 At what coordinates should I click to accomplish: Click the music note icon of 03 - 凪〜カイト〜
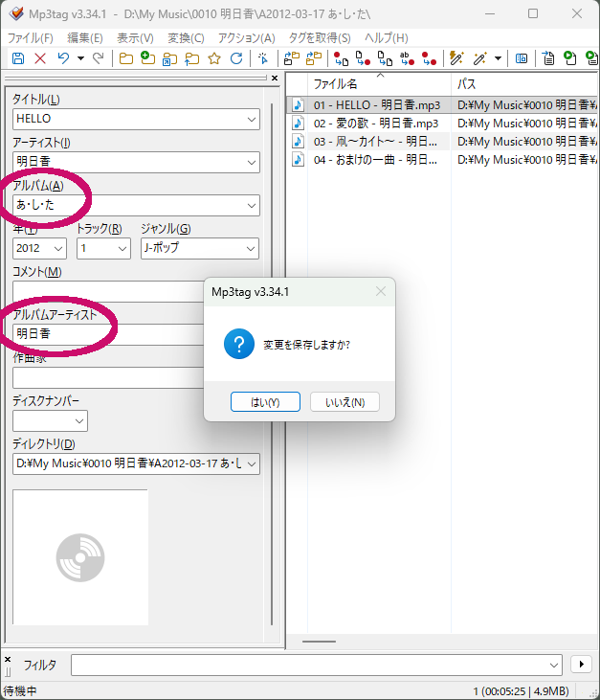(x=298, y=141)
